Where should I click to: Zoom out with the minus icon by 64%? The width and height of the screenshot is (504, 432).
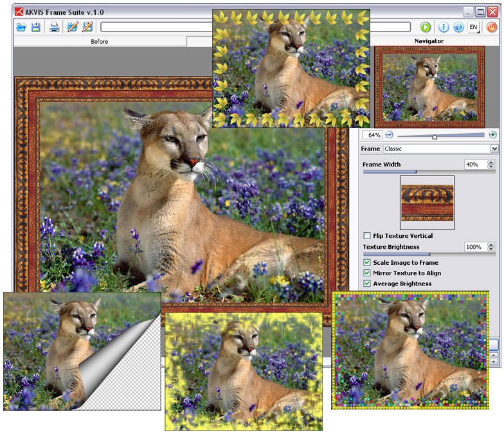coord(389,135)
